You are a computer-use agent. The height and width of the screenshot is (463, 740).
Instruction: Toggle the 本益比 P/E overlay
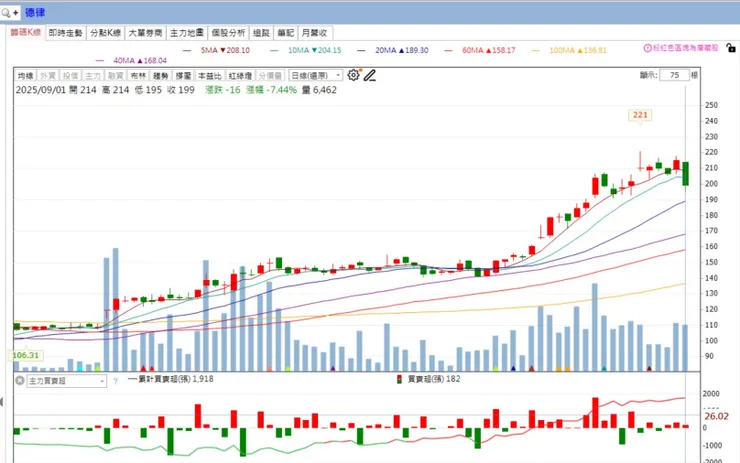210,76
